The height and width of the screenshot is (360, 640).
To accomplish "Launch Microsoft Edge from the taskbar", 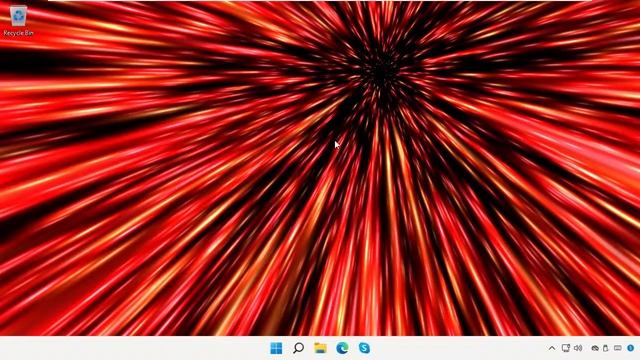I will coord(342,348).
